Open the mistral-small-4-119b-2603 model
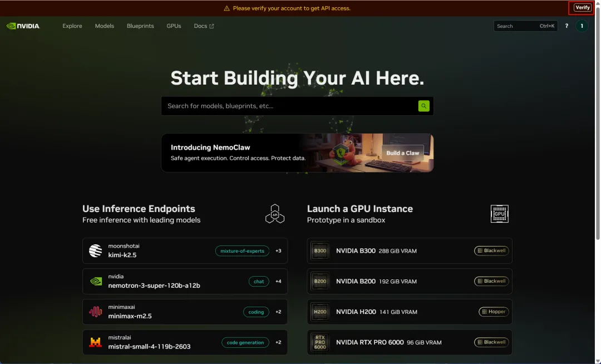This screenshot has height=364, width=601. [x=185, y=342]
